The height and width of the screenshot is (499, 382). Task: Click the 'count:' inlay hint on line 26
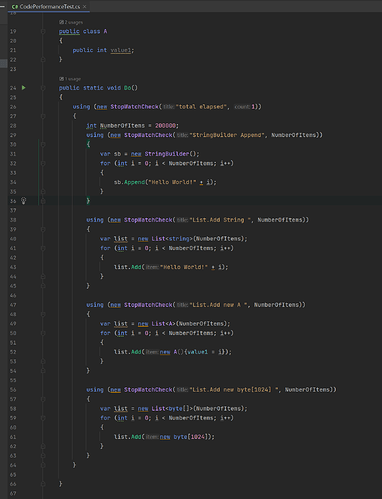[x=242, y=107]
